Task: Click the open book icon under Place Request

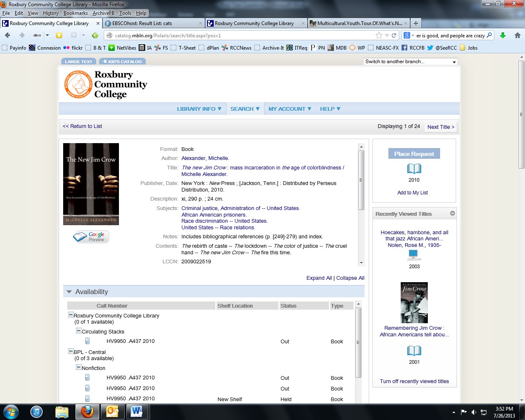Action: tap(414, 169)
